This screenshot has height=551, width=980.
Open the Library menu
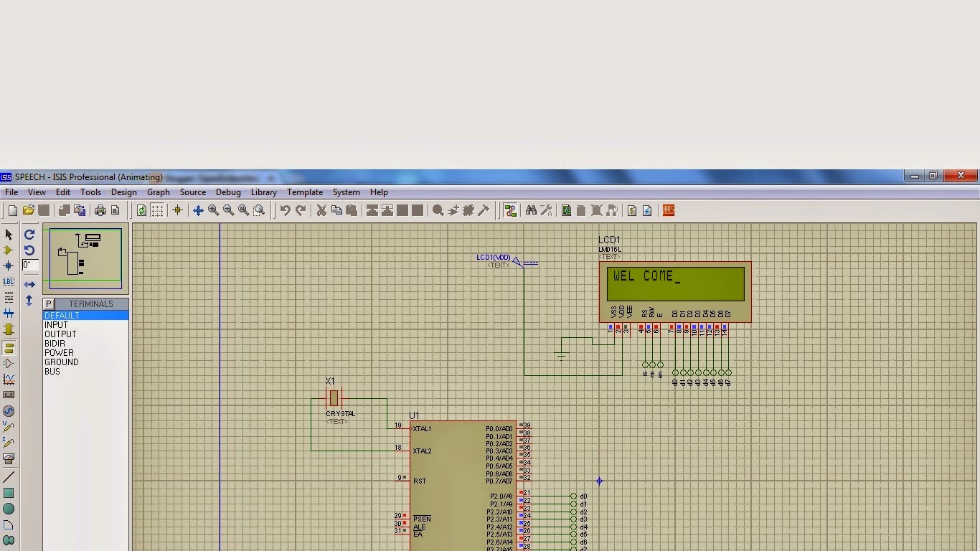[263, 192]
